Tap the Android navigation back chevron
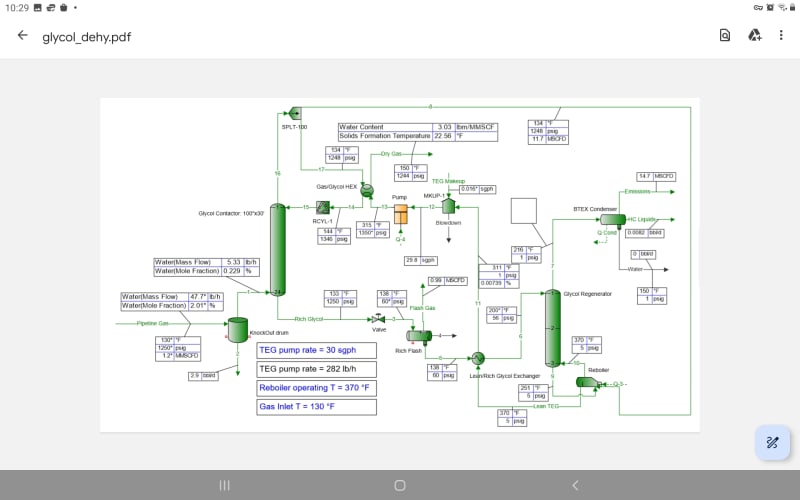This screenshot has width=800, height=500. [x=575, y=485]
